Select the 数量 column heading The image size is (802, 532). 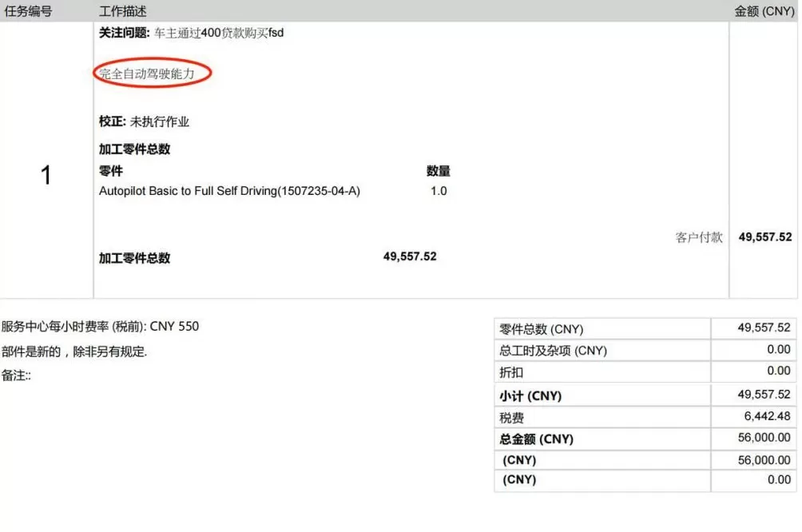[438, 170]
